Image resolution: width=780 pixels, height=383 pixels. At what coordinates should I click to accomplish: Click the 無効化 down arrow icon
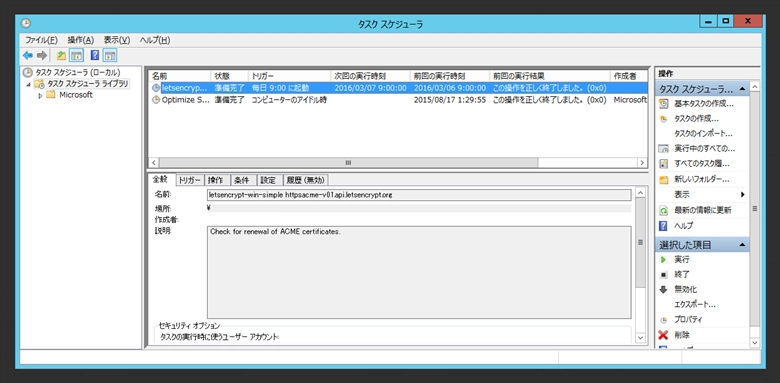[664, 289]
